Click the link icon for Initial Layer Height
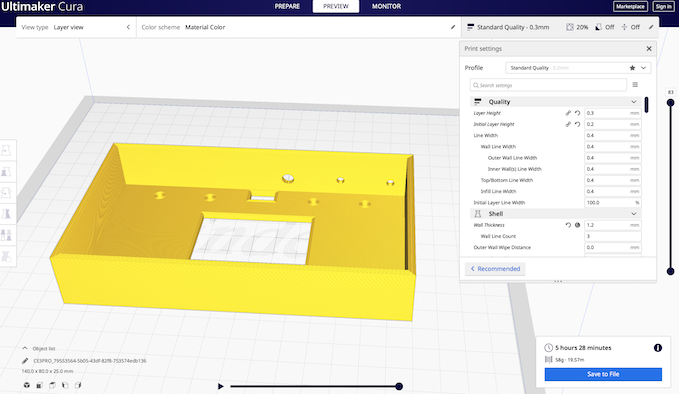Screen dimensions: 679x394 click(568, 124)
